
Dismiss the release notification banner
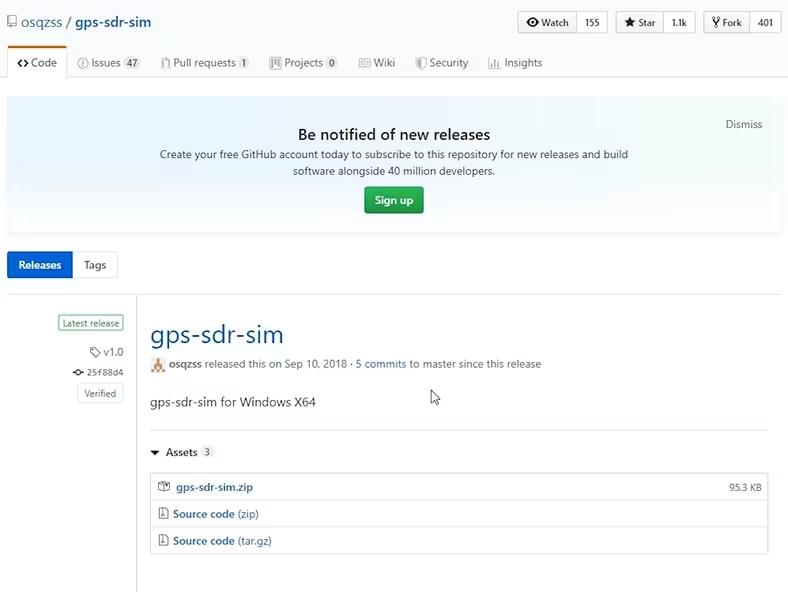[743, 124]
